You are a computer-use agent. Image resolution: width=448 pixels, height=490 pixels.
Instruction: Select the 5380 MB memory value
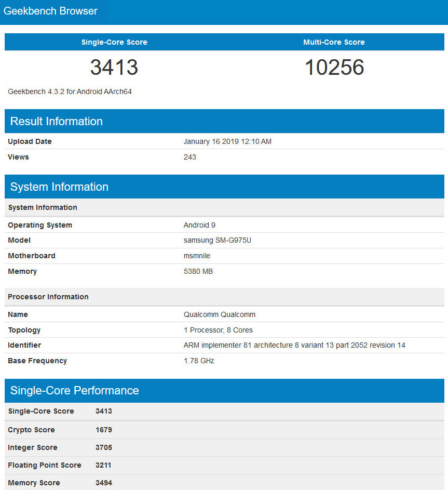pos(198,271)
